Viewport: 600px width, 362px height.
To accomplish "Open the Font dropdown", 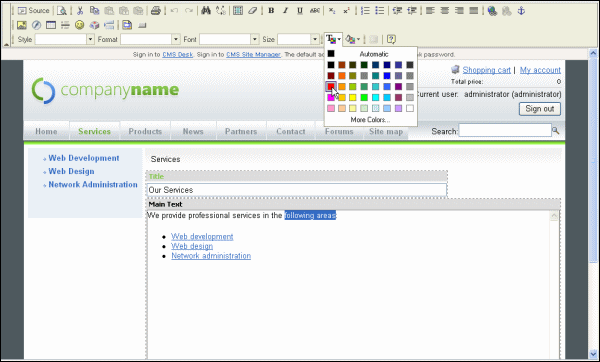I will (254, 39).
